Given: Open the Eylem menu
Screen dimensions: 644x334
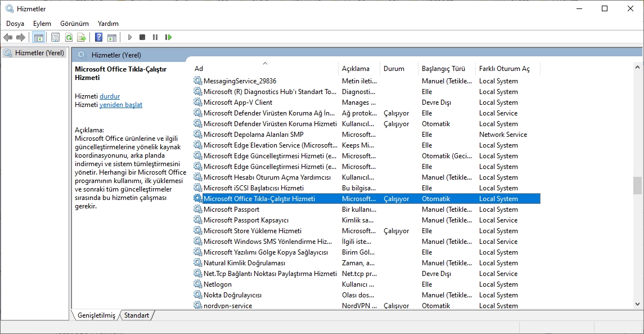Looking at the screenshot, I should [42, 24].
